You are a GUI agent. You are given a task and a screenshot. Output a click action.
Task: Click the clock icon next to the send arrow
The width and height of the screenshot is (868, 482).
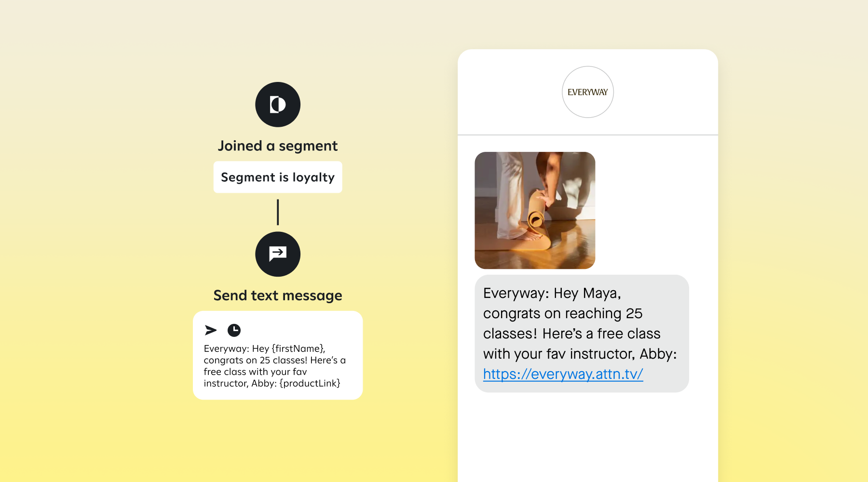tap(235, 330)
